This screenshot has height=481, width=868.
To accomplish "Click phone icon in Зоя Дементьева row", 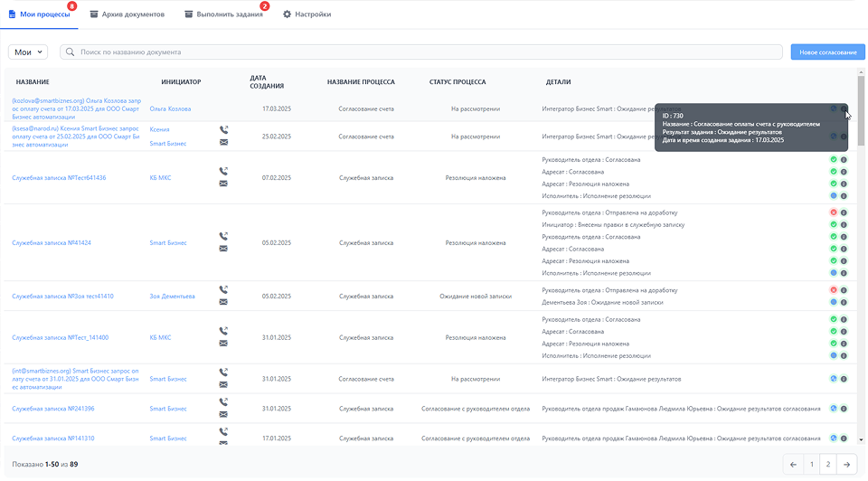I will pos(223,290).
